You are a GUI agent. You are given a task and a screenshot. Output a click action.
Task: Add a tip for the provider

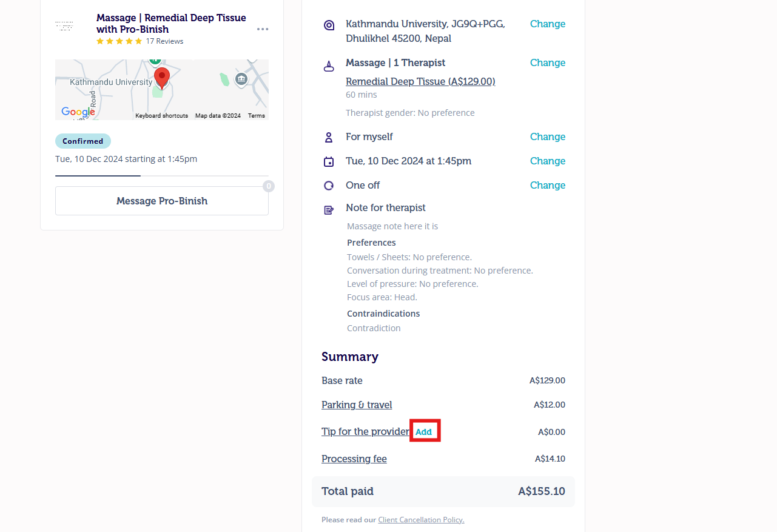click(424, 432)
